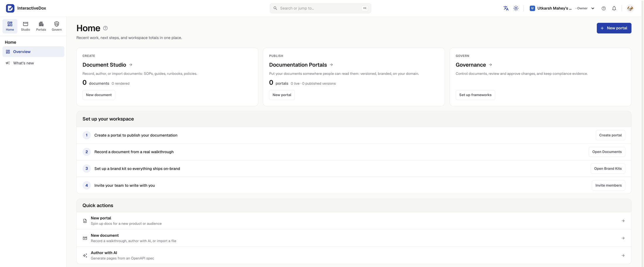
Task: Open the Documentation Portals heading link
Action: 298,65
